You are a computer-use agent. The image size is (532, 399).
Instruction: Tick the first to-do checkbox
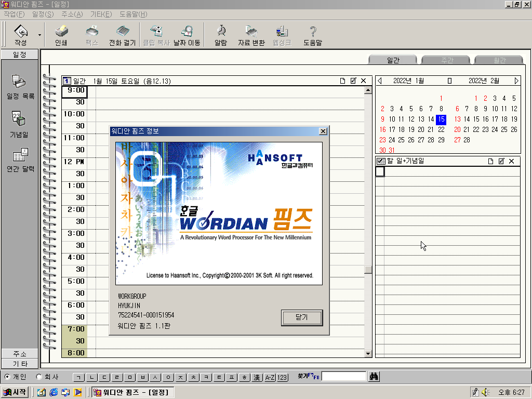(380, 171)
